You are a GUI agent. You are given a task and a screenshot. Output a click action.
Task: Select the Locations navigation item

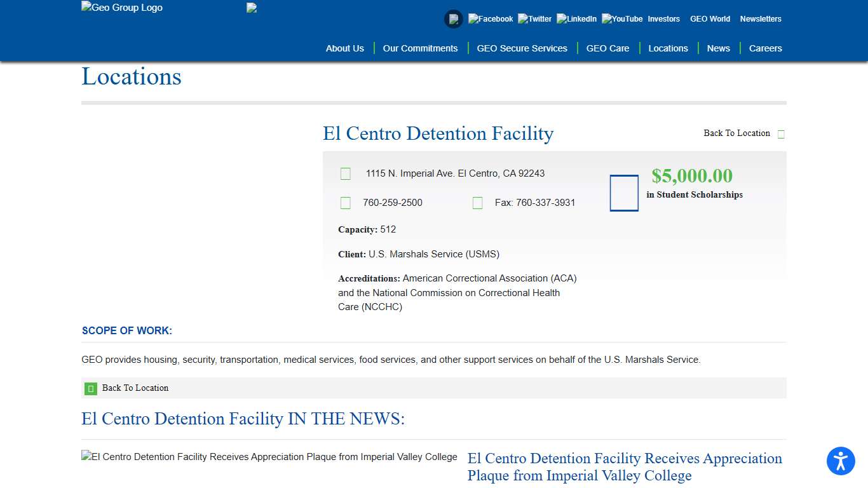(x=668, y=48)
